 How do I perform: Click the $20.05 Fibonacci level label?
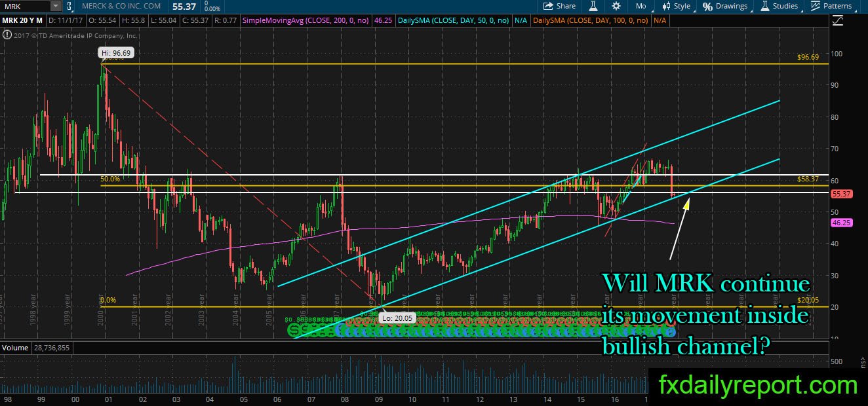click(808, 300)
